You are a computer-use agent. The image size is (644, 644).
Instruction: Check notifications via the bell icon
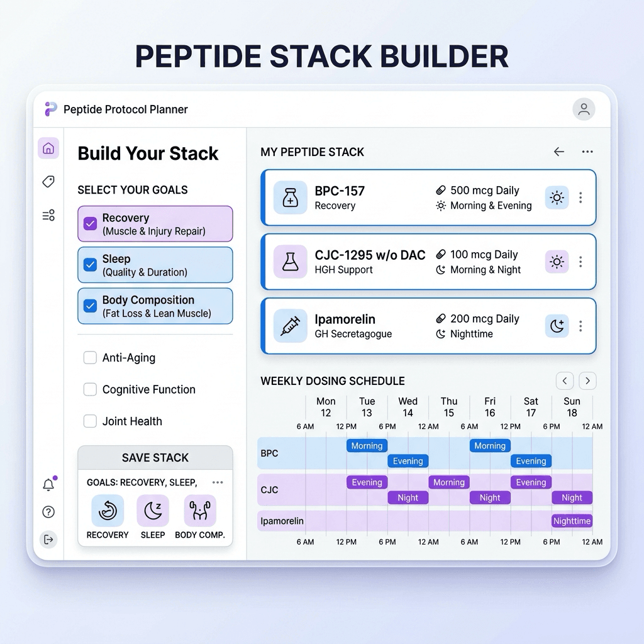pyautogui.click(x=48, y=484)
